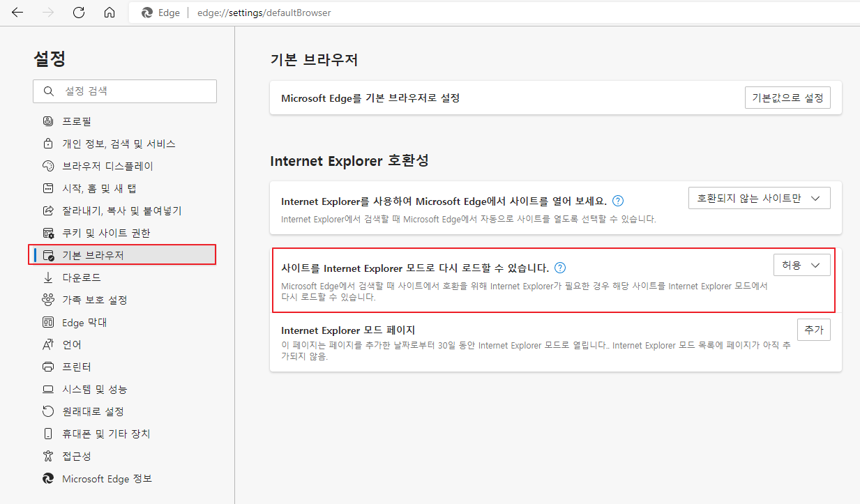
Task: Click the family icon beside 가족 보호 설정
Action: [x=48, y=300]
